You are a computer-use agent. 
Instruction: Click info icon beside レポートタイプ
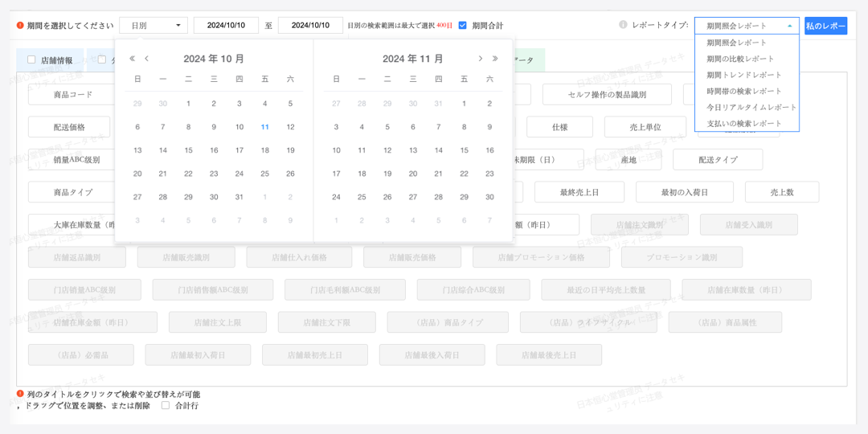pyautogui.click(x=623, y=25)
